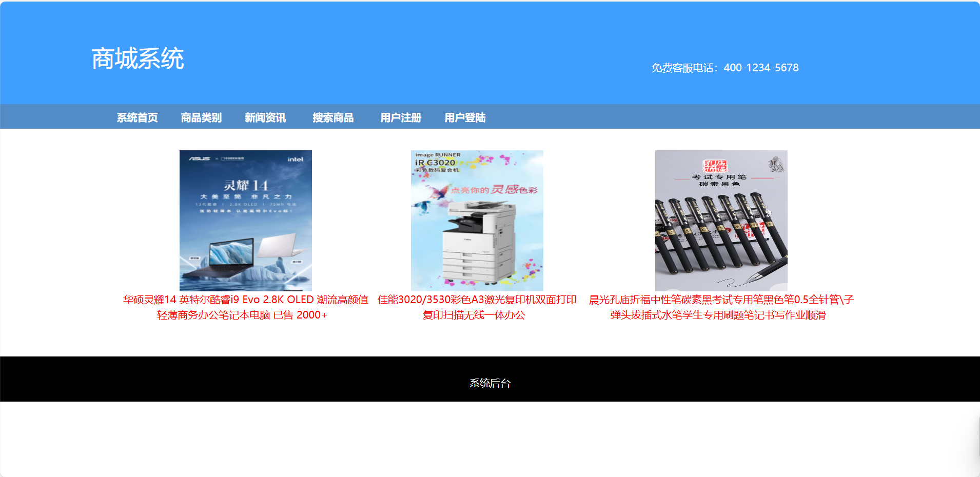Screen dimensions: 980x477
Task: Go to 商品类别 in the navigation bar
Action: pyautogui.click(x=201, y=117)
